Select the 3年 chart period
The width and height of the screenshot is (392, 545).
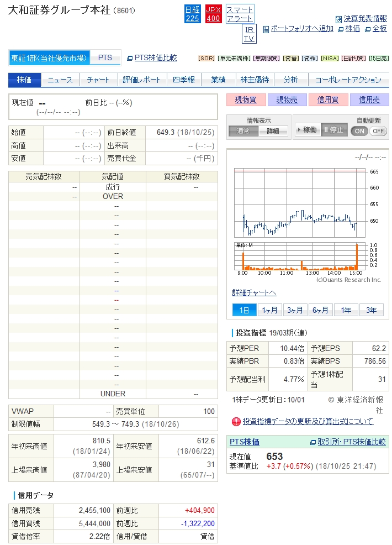coord(371,310)
